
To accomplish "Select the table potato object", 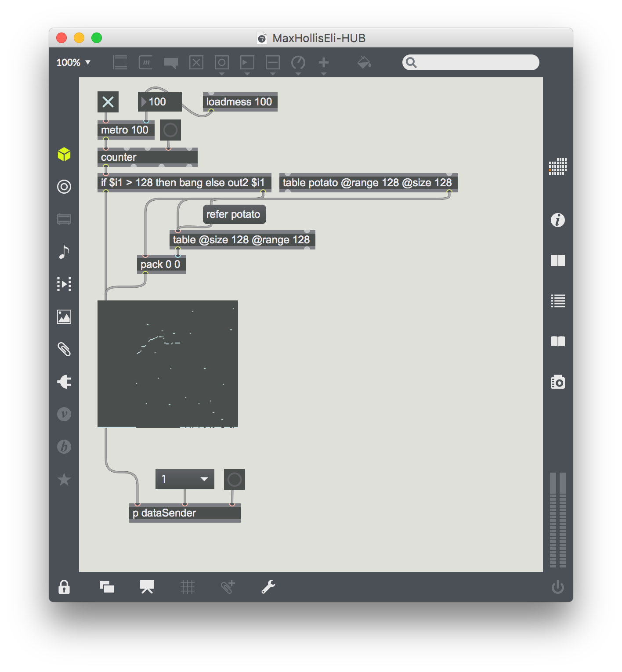I will coord(369,183).
